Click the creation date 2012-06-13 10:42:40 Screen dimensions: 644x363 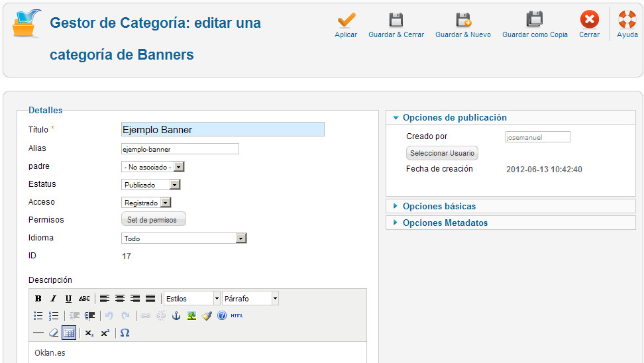[x=544, y=169]
